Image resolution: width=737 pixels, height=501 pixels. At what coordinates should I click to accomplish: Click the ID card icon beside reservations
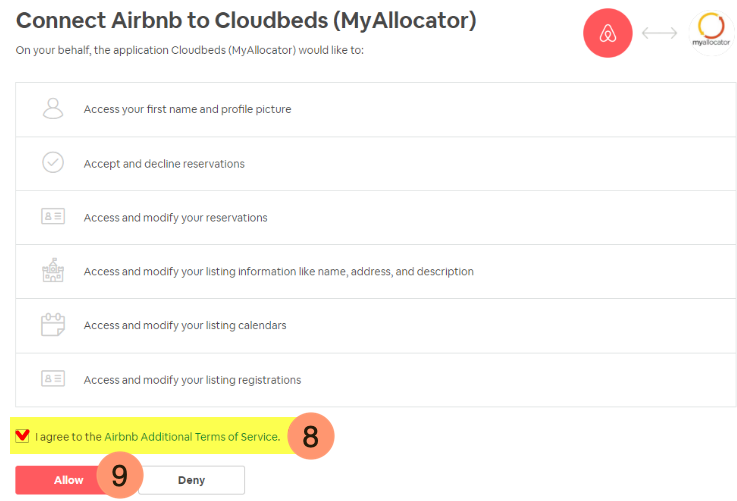53,217
